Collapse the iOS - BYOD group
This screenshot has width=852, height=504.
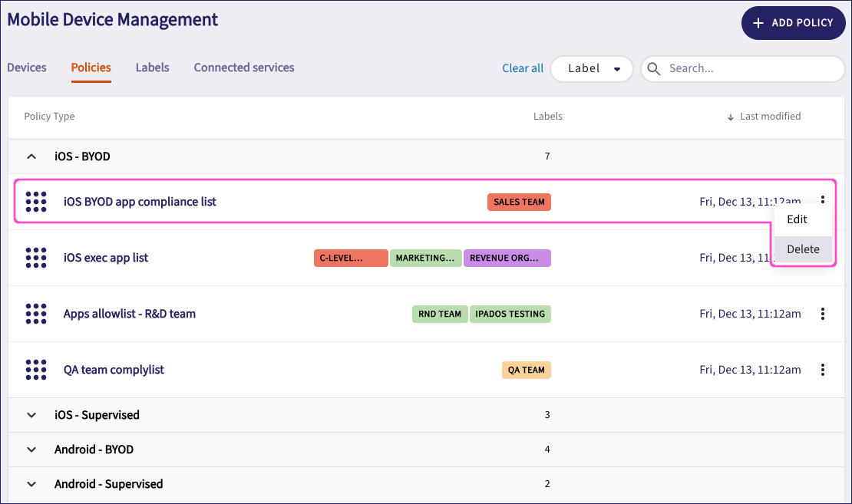click(31, 156)
